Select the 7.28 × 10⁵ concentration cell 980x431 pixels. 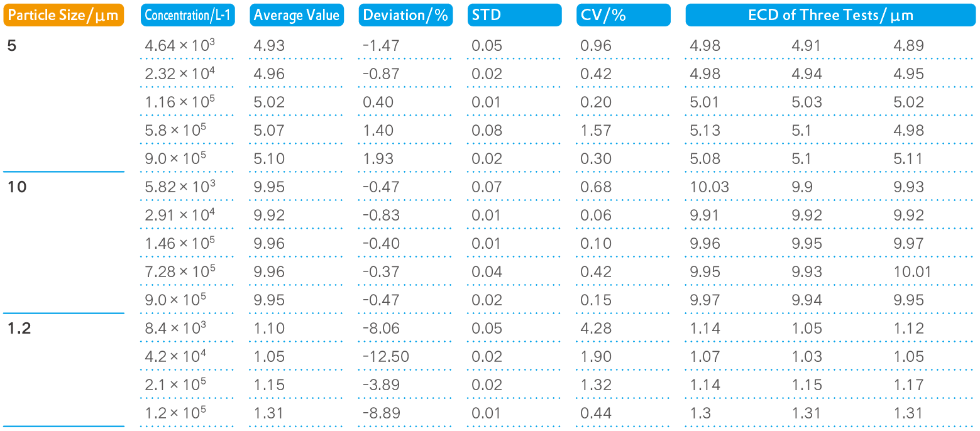point(180,271)
